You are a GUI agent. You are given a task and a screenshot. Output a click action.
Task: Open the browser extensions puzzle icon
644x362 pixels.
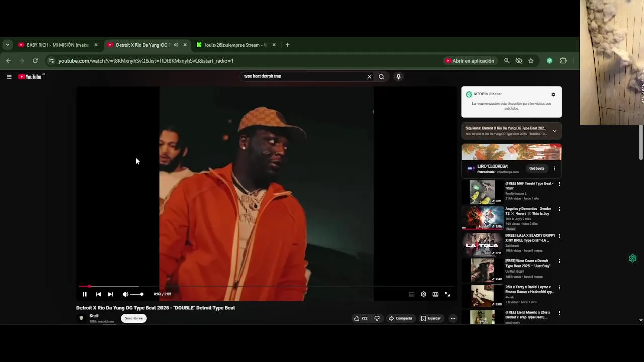coord(563,61)
